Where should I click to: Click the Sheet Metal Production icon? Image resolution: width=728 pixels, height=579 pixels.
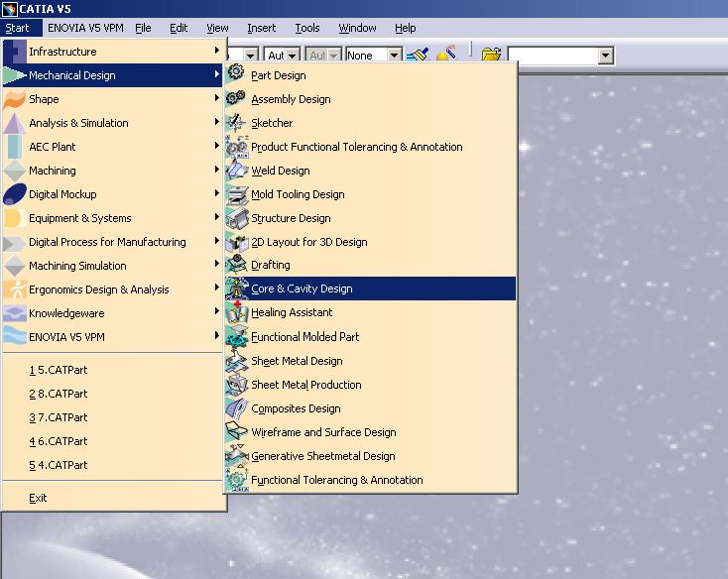click(x=237, y=384)
